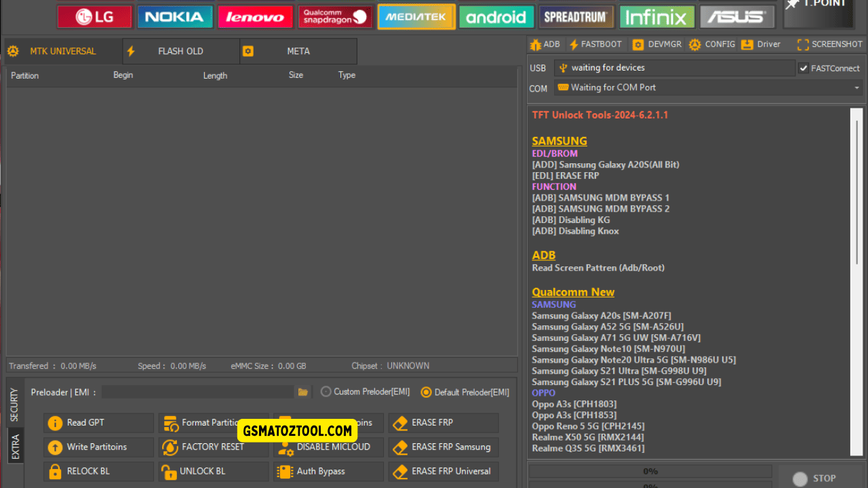Click inside the Preloader EMI input field

click(197, 392)
